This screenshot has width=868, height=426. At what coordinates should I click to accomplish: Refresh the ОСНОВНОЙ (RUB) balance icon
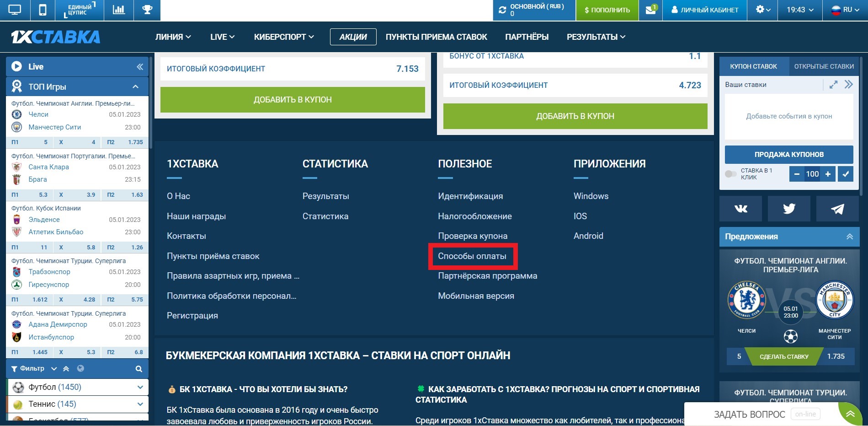(x=502, y=10)
